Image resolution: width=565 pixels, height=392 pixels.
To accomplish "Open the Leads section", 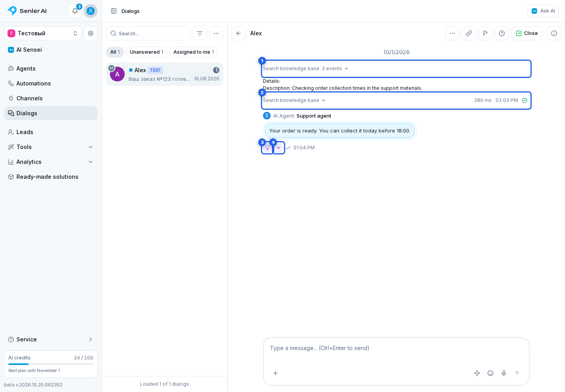I will point(51,132).
